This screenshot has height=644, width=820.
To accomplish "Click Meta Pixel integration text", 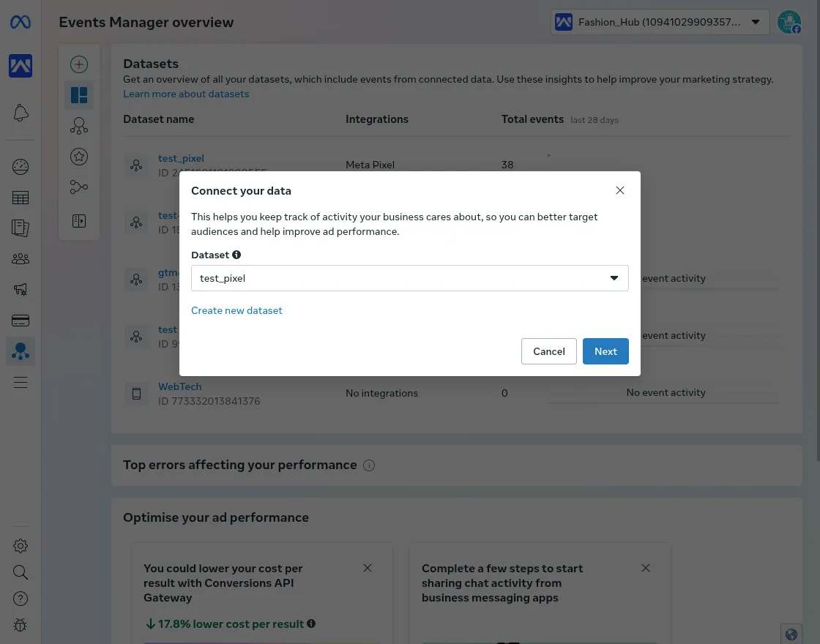I will [x=370, y=165].
